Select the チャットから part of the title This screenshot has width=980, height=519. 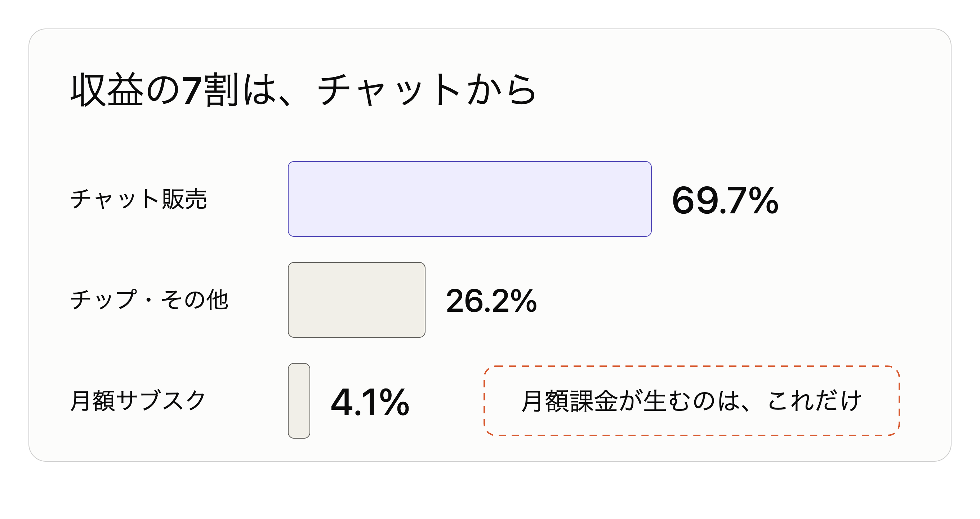click(x=427, y=90)
